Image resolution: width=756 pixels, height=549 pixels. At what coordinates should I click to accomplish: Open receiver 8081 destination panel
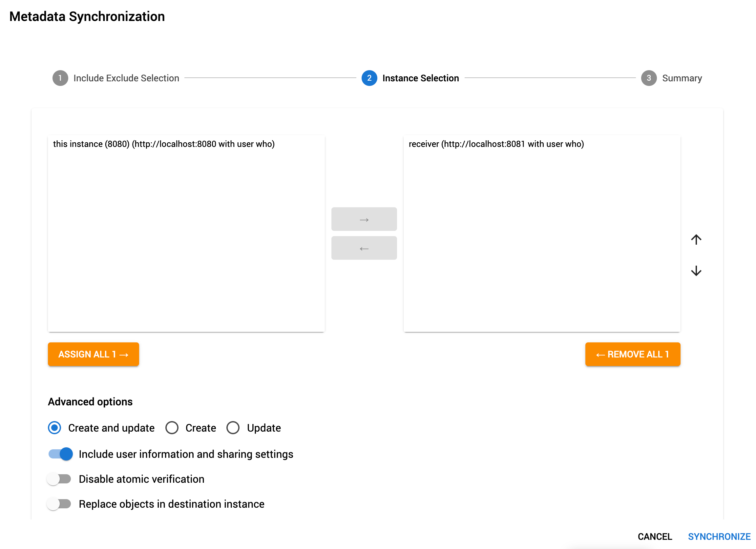pyautogui.click(x=496, y=144)
